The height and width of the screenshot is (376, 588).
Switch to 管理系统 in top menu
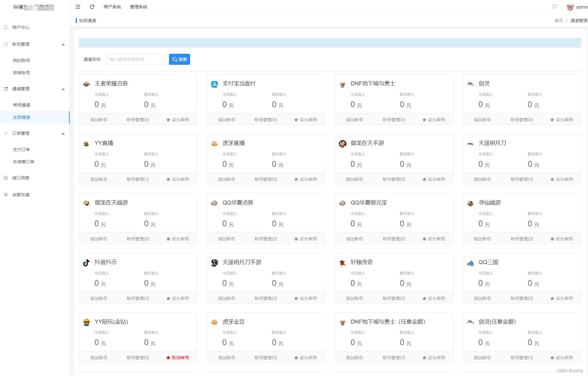pyautogui.click(x=137, y=7)
